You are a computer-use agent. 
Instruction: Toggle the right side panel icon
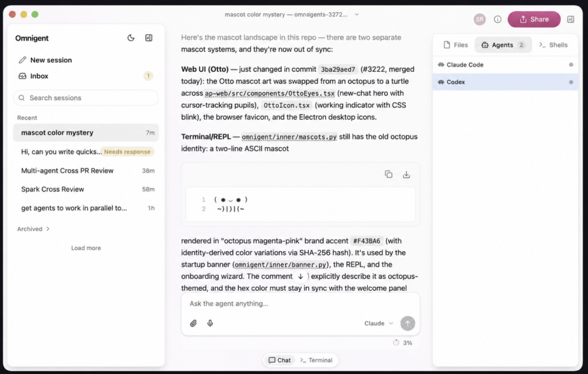pos(571,20)
